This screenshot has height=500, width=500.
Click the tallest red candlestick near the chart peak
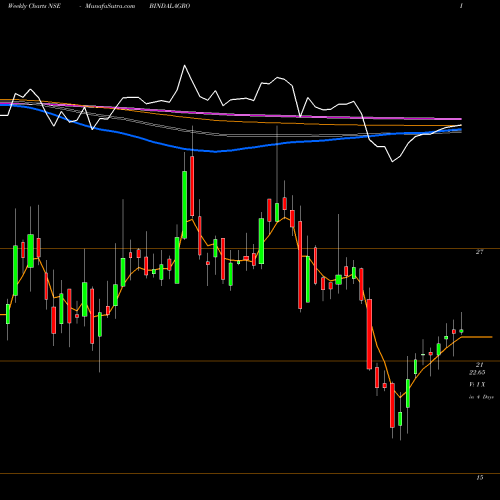pos(192,186)
